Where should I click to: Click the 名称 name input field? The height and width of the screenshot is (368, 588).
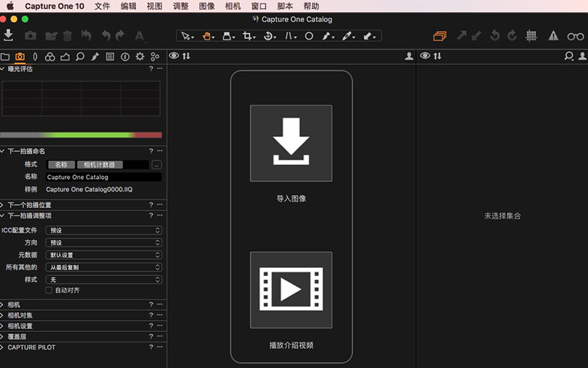click(x=104, y=177)
